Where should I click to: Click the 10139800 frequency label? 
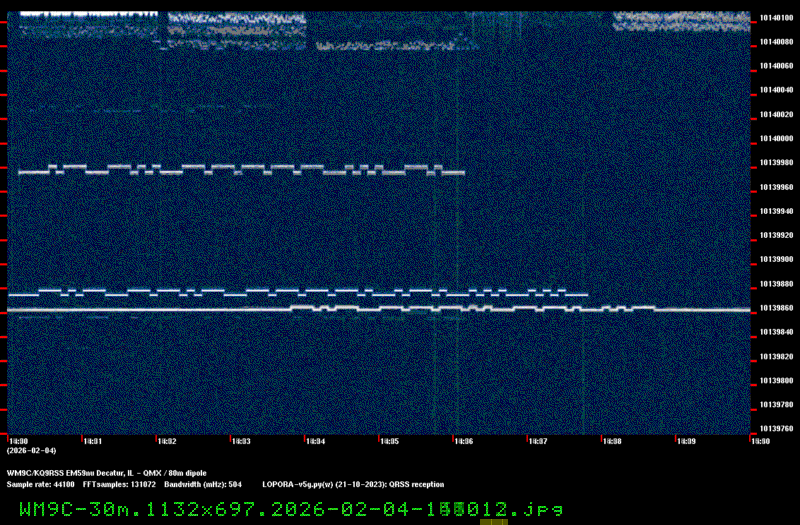[x=776, y=381]
